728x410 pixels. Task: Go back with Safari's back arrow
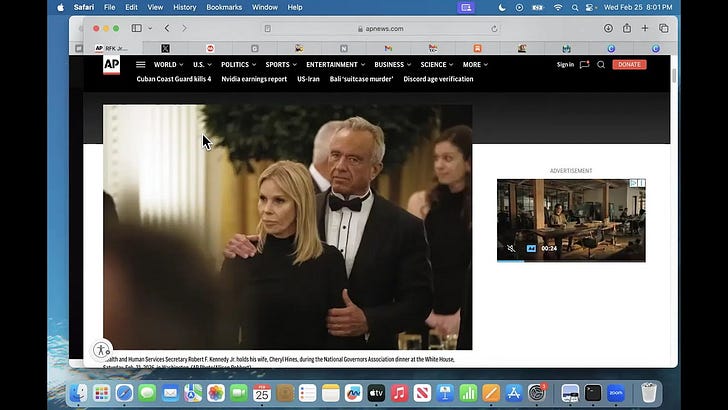pos(167,28)
